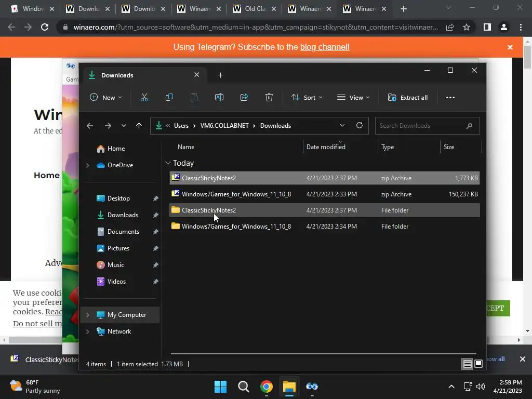Switch to details view icon in status bar

pos(467,364)
